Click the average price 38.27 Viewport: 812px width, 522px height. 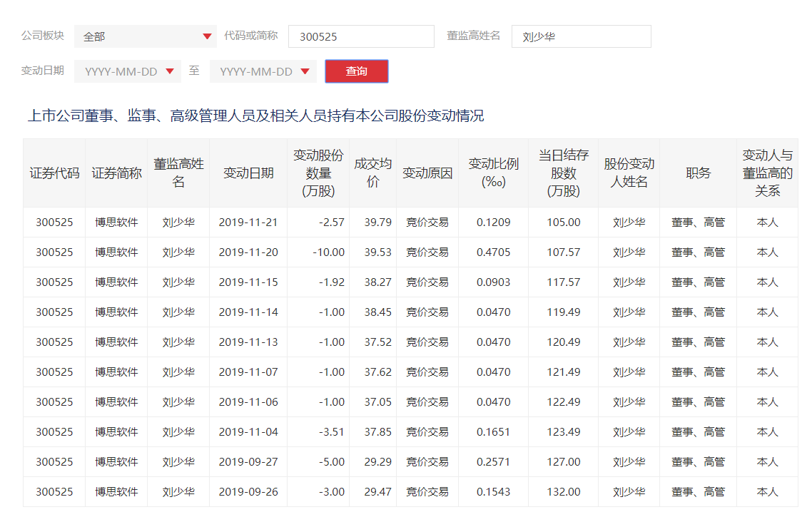point(378,282)
